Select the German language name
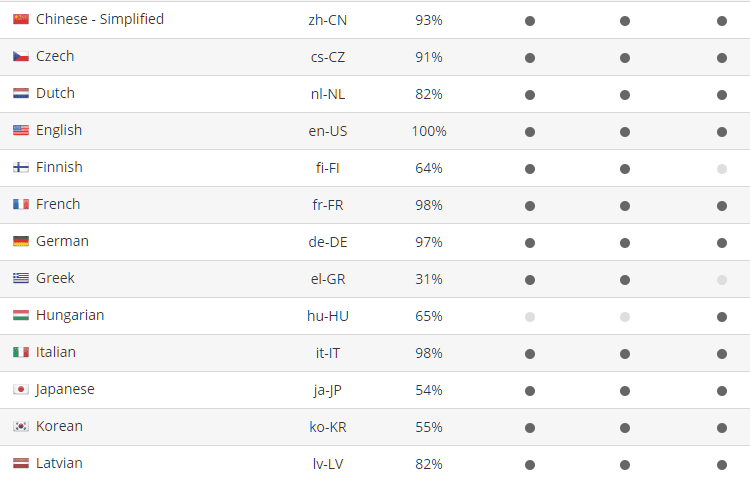Screen dimensions: 750x477 (x=62, y=241)
